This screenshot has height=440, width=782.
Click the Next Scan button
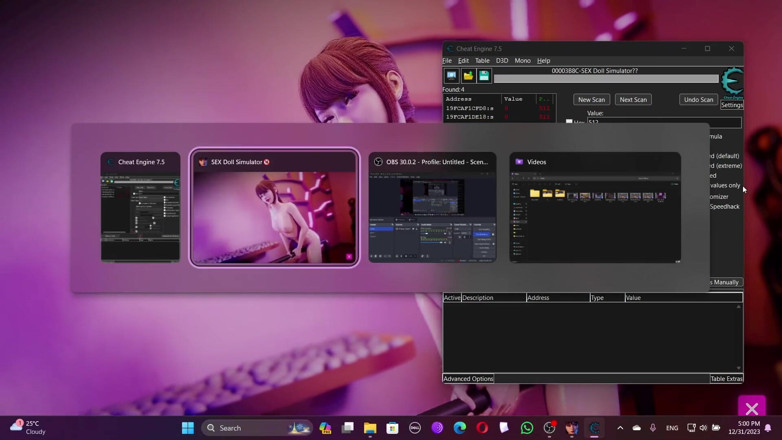(x=633, y=100)
